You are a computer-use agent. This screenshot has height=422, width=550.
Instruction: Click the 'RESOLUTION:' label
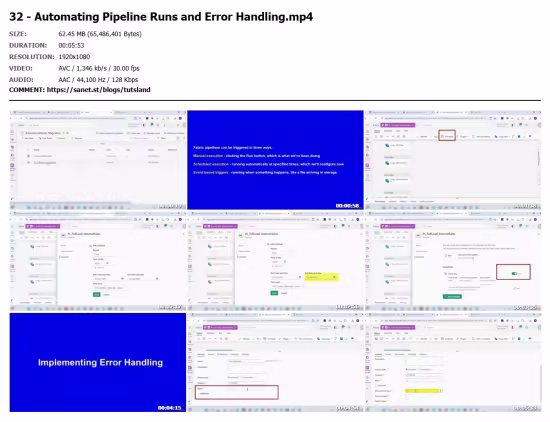32,56
